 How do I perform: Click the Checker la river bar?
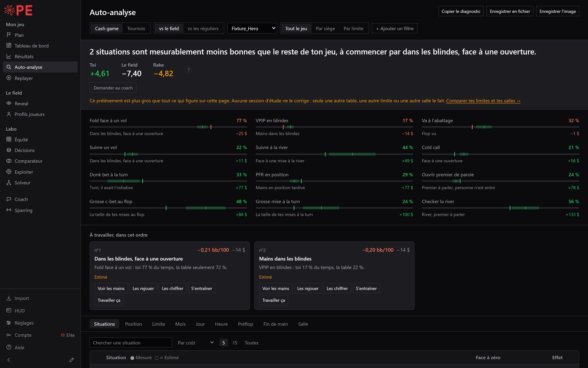coord(500,208)
